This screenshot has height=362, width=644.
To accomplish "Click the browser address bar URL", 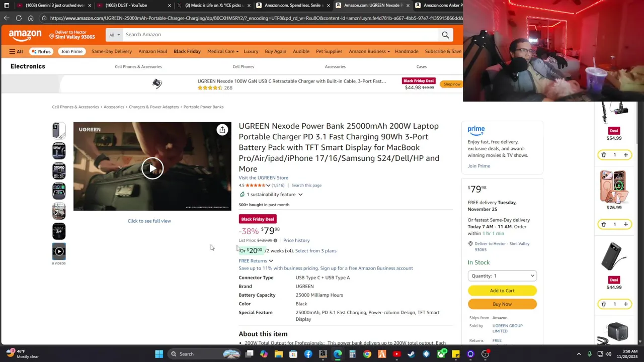I will (x=257, y=18).
